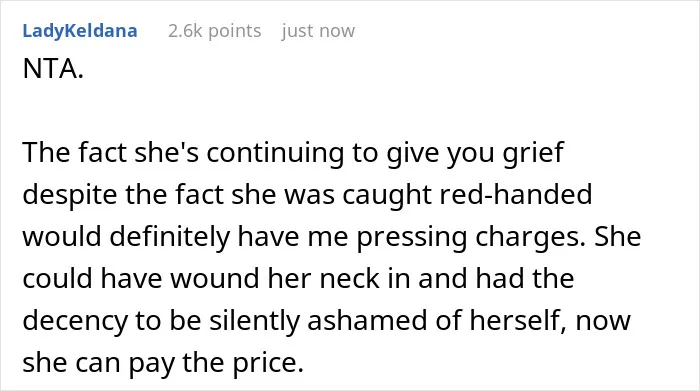
Task: Click the word 'decency'
Action: tap(75, 321)
